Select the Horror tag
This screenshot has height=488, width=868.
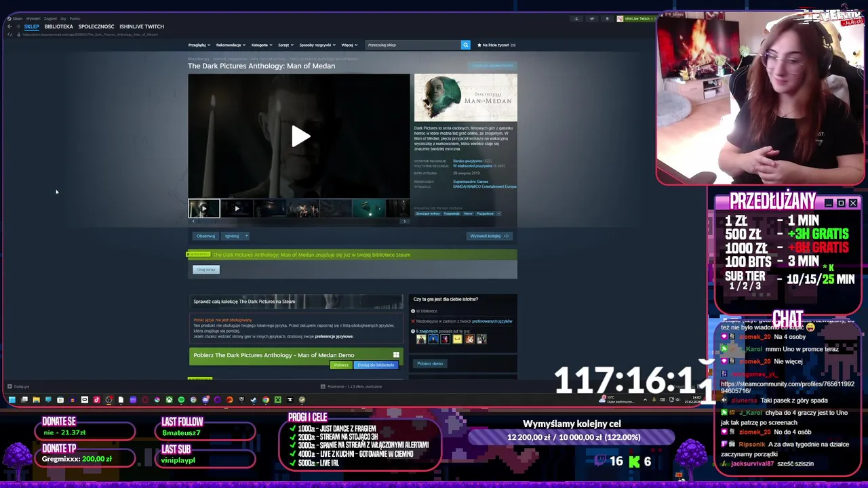468,213
